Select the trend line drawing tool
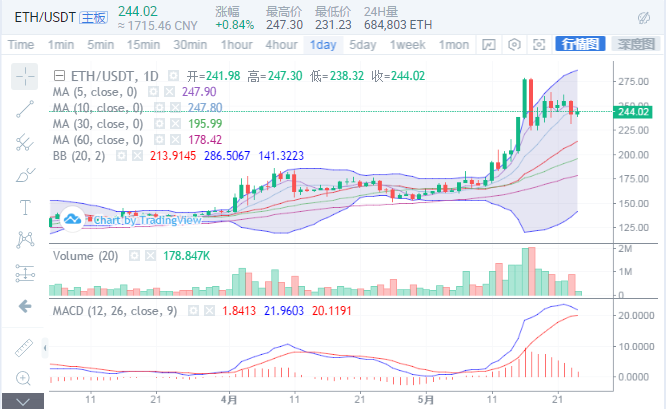666x409 pixels. pos(25,109)
